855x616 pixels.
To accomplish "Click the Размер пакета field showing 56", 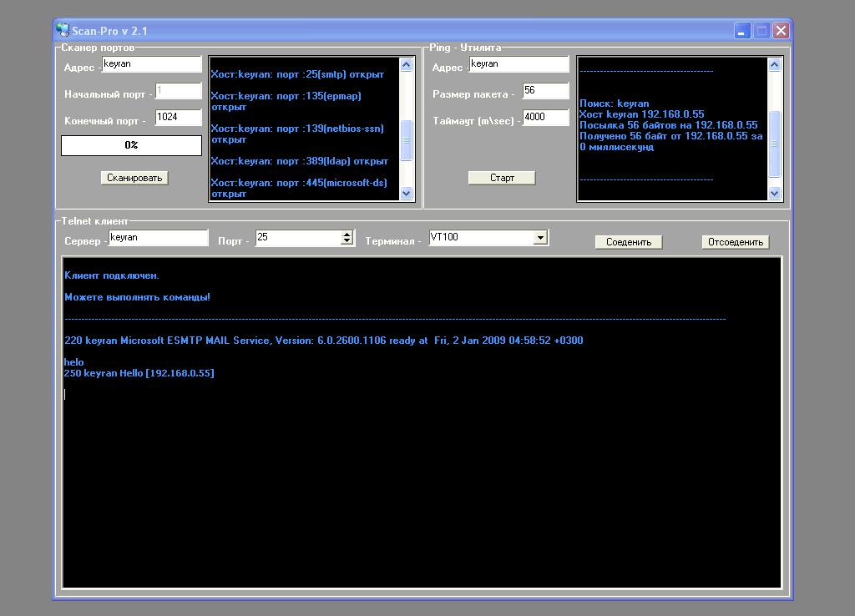I will (546, 90).
